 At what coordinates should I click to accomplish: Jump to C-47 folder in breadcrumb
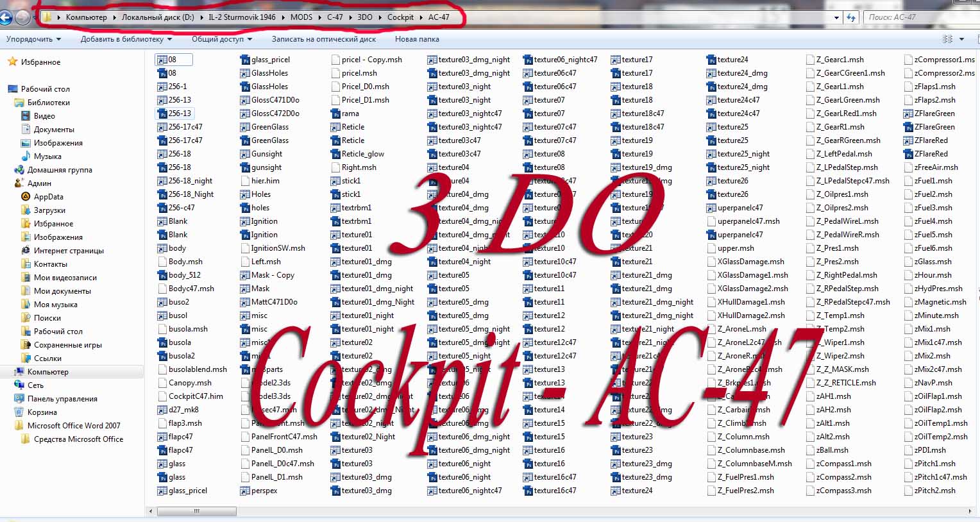335,17
